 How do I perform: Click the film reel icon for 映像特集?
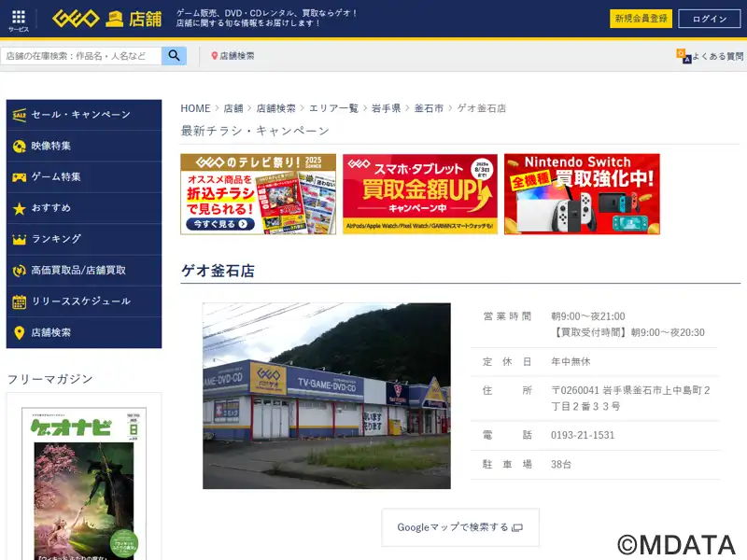(x=19, y=147)
